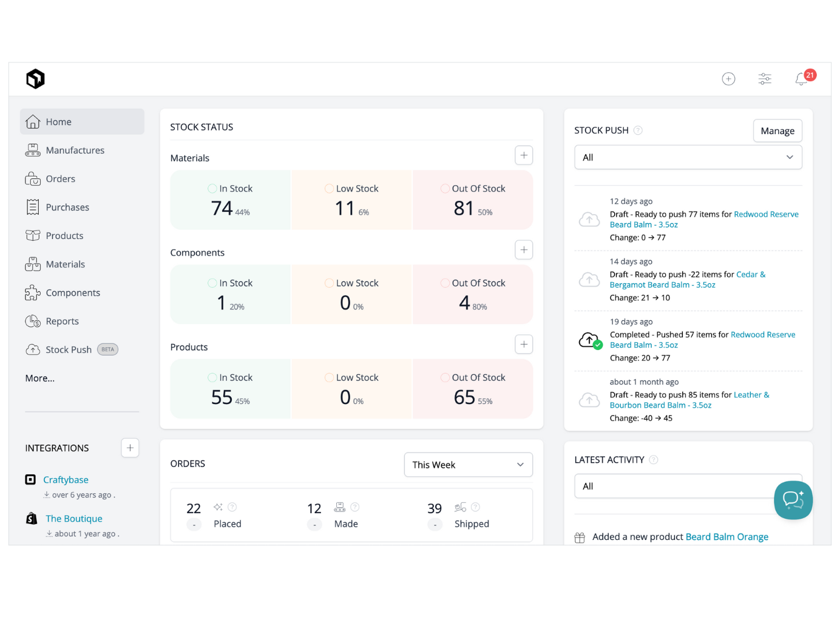Click the plus icon next to Components stock status
This screenshot has width=840, height=620.
[523, 249]
